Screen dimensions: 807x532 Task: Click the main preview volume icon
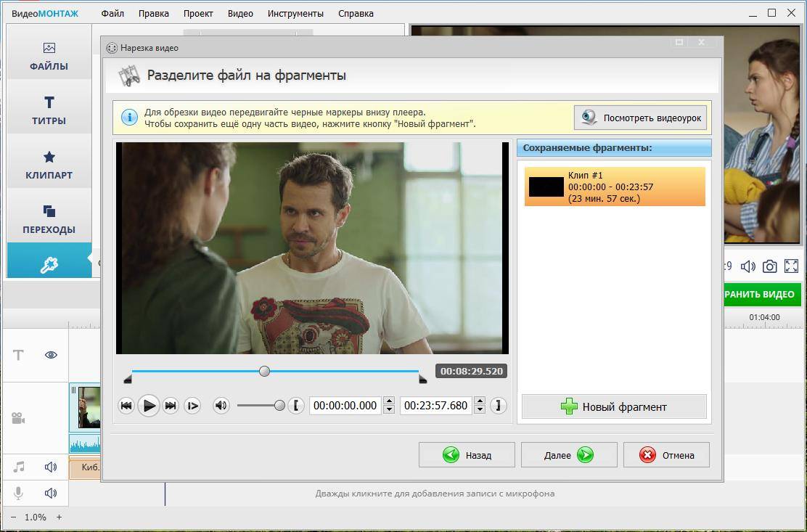747,266
